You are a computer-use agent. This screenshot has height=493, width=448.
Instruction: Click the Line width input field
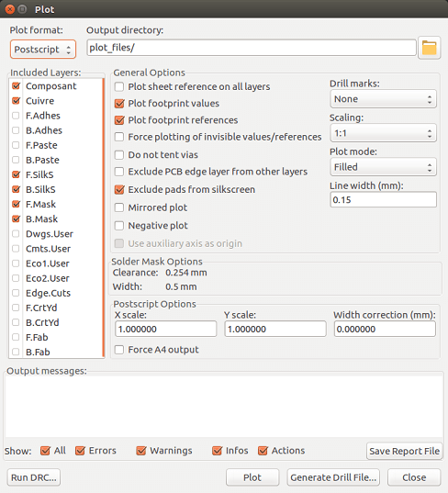pos(383,199)
